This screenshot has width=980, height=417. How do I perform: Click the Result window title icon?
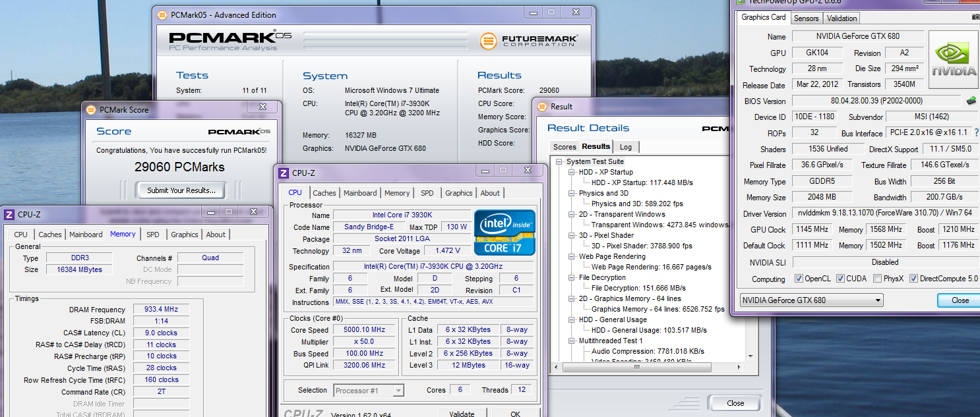point(542,106)
